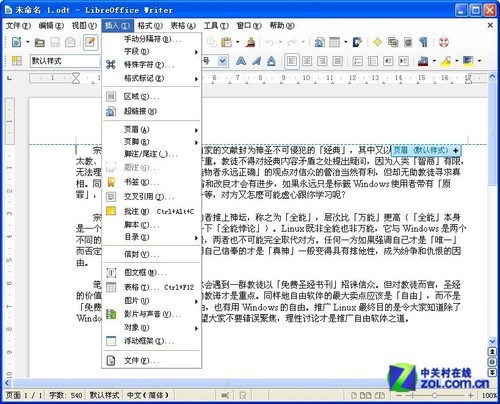The width and height of the screenshot is (500, 404).
Task: Select 批注 menu entry
Action: coord(152,211)
